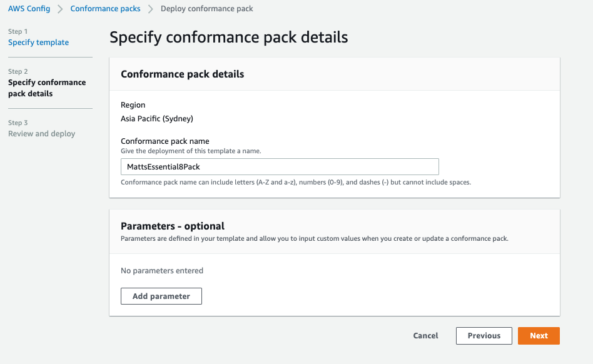This screenshot has height=364, width=593.
Task: Proceed with the orange Next button
Action: point(539,336)
